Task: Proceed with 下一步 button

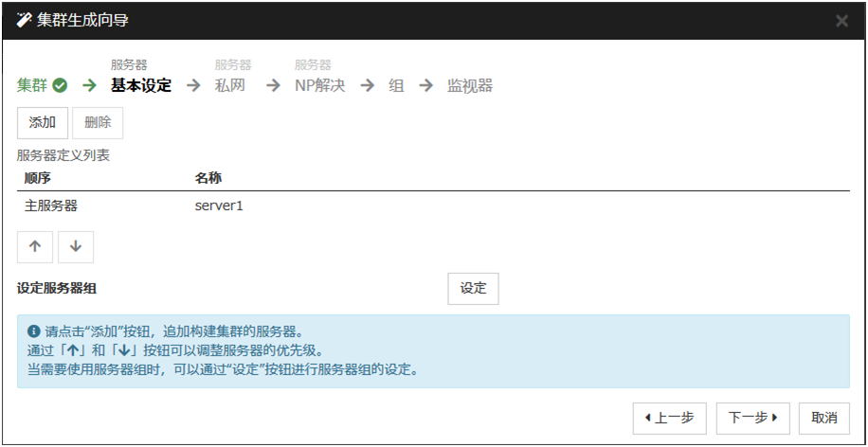Action: pyautogui.click(x=753, y=418)
